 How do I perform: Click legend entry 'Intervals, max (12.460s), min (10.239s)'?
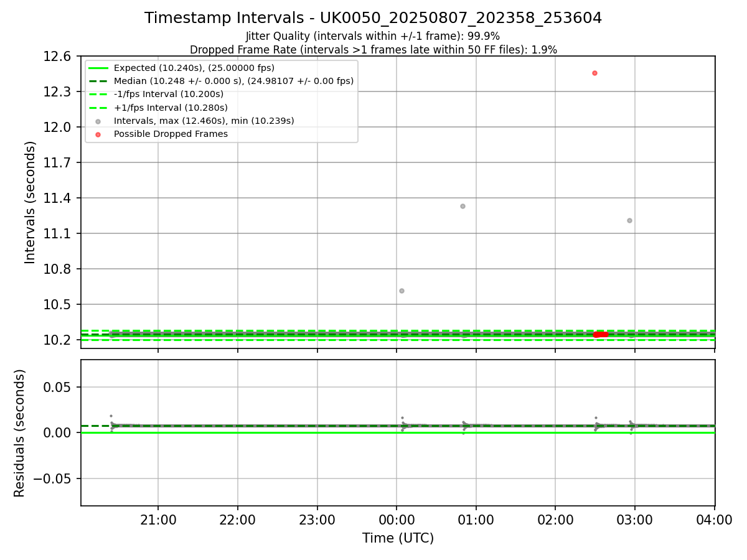pos(204,121)
